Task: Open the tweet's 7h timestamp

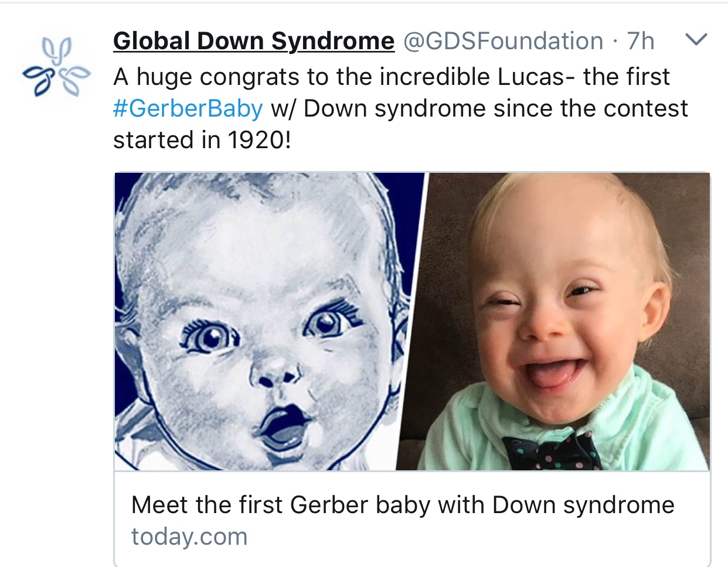Action: coord(640,41)
